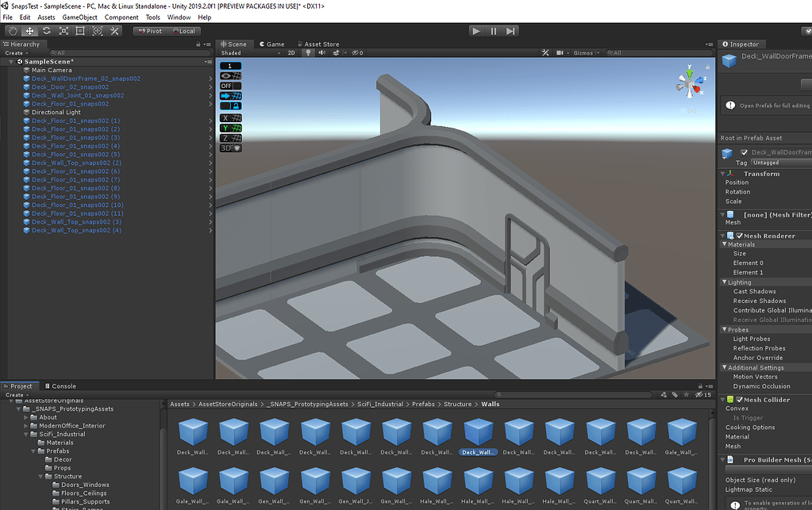The height and width of the screenshot is (510, 812).
Task: Toggle the Mesh Collider component checkbox
Action: pos(740,400)
